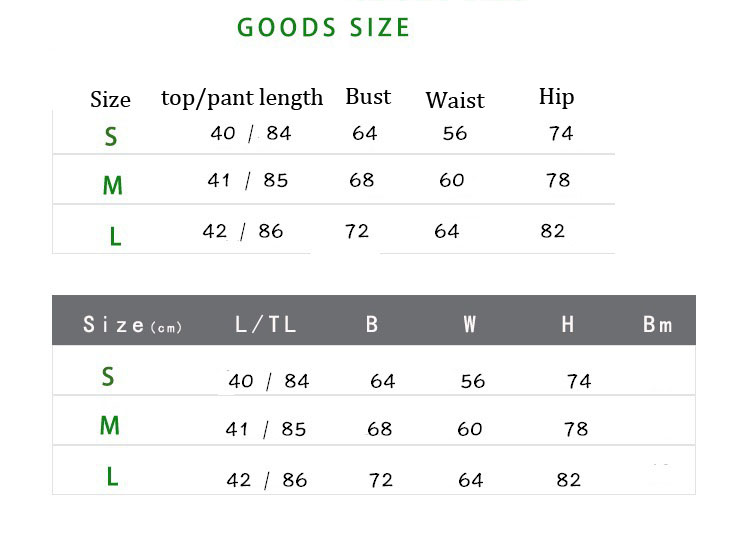
Task: Click the Hip column header
Action: pos(556,96)
